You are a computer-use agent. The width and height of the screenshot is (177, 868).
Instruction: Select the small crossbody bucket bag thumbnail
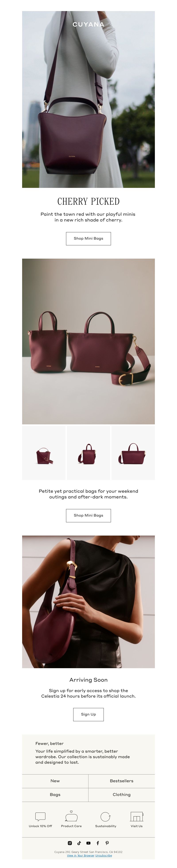[44, 452]
